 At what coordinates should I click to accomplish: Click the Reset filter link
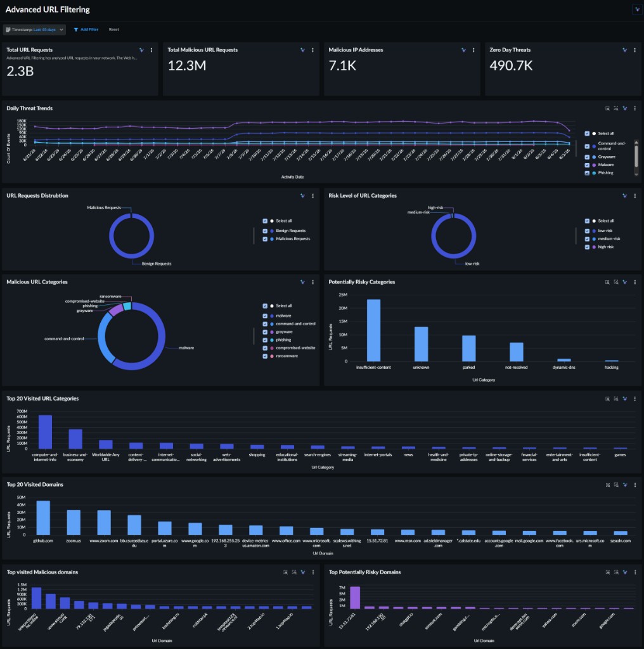coord(114,30)
